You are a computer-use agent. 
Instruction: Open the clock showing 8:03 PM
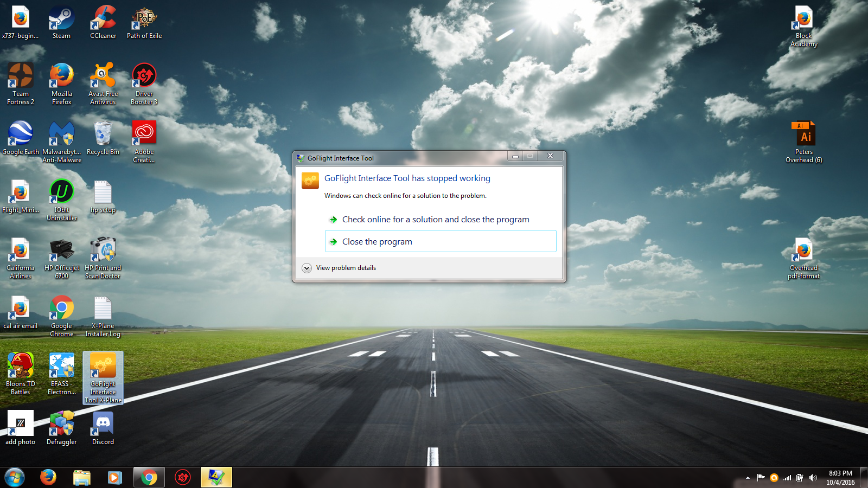click(x=840, y=478)
